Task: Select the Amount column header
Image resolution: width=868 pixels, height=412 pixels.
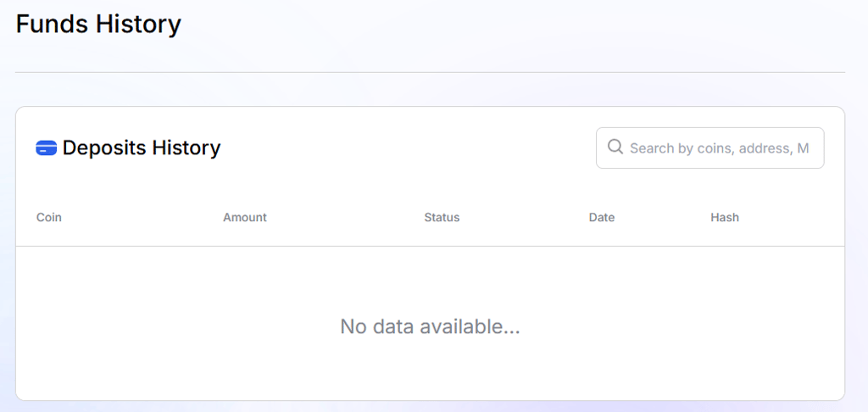Action: pyautogui.click(x=245, y=217)
